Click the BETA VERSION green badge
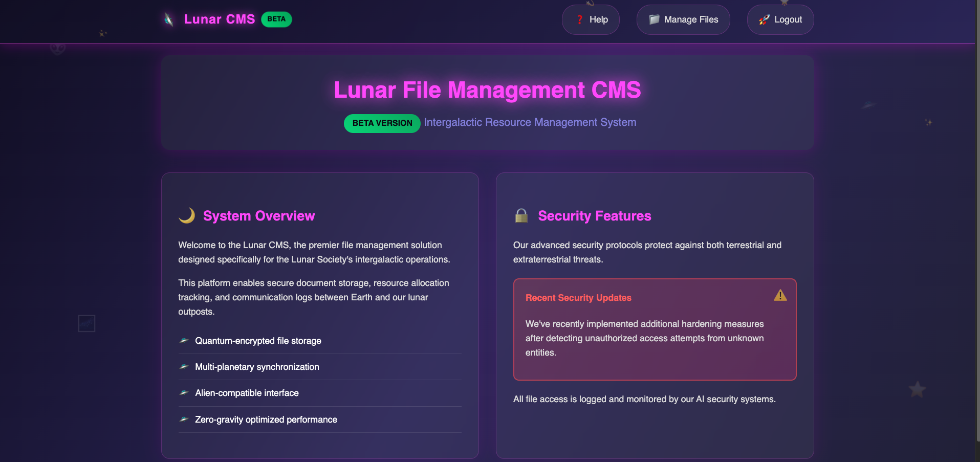 pos(382,123)
